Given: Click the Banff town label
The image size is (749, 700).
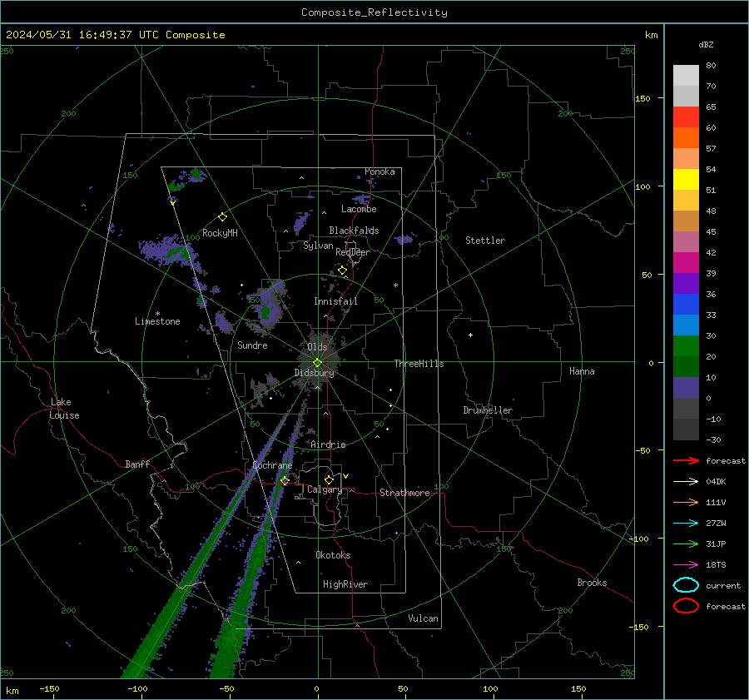Looking at the screenshot, I should pos(137,464).
